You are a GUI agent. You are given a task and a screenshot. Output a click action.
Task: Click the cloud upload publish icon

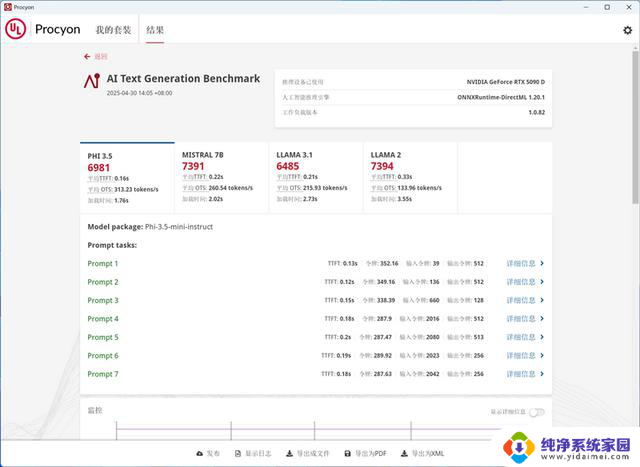pyautogui.click(x=200, y=454)
